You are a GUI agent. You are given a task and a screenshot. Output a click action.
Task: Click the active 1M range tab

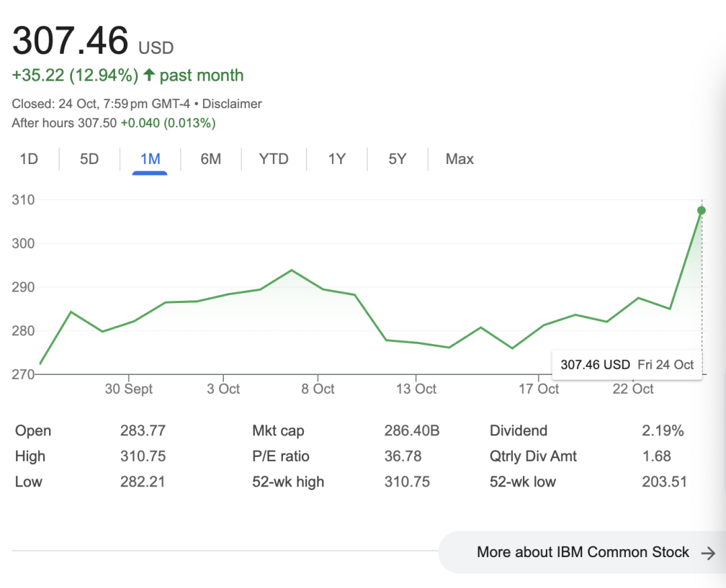[150, 159]
